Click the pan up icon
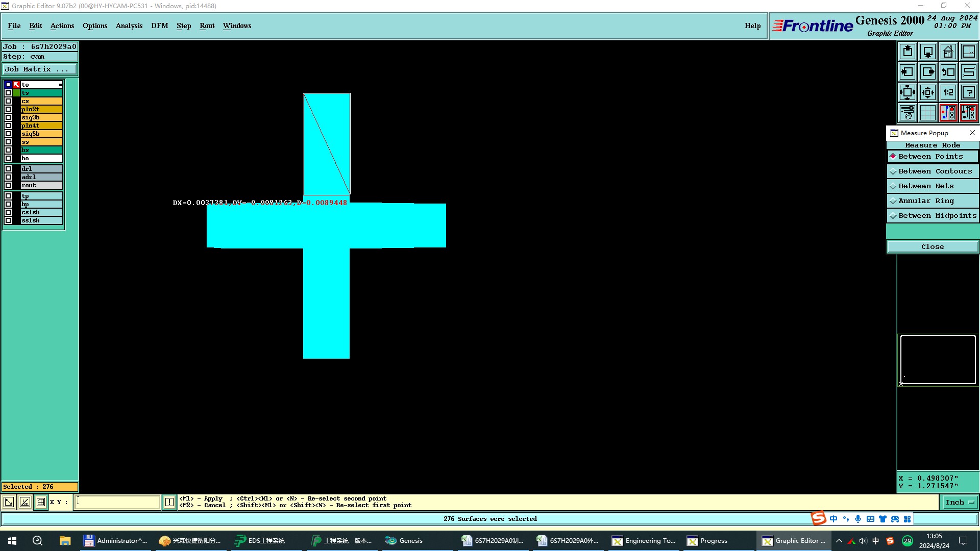980x551 pixels. 908,52
